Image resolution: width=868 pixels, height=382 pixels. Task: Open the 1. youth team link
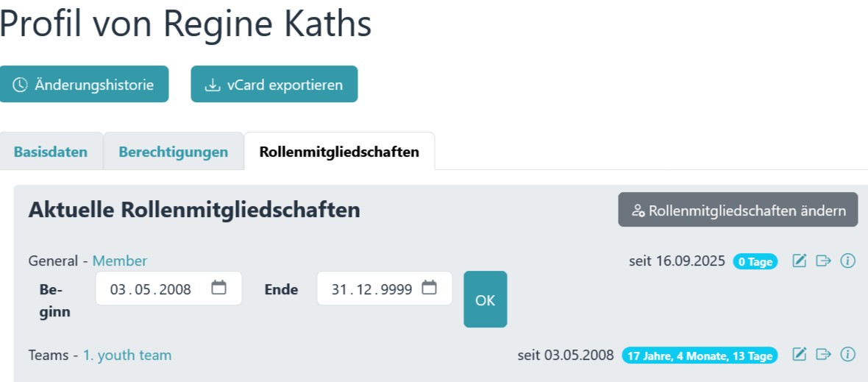(x=127, y=355)
